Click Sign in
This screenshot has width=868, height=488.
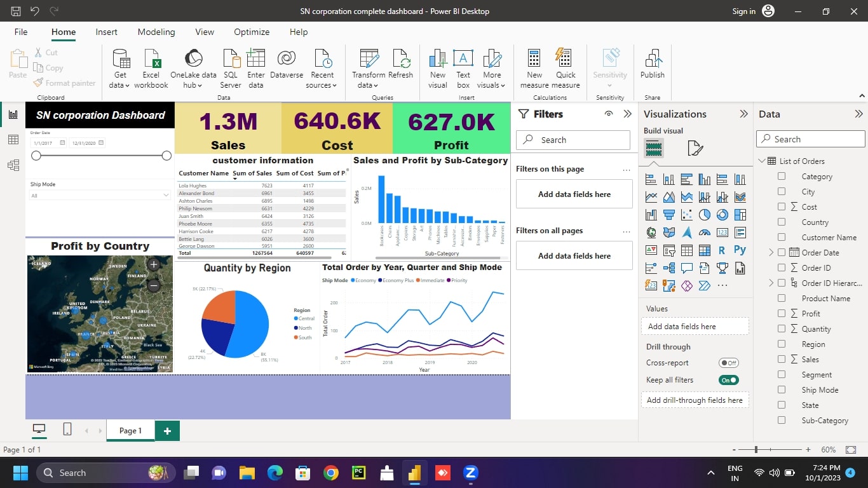[x=744, y=11]
